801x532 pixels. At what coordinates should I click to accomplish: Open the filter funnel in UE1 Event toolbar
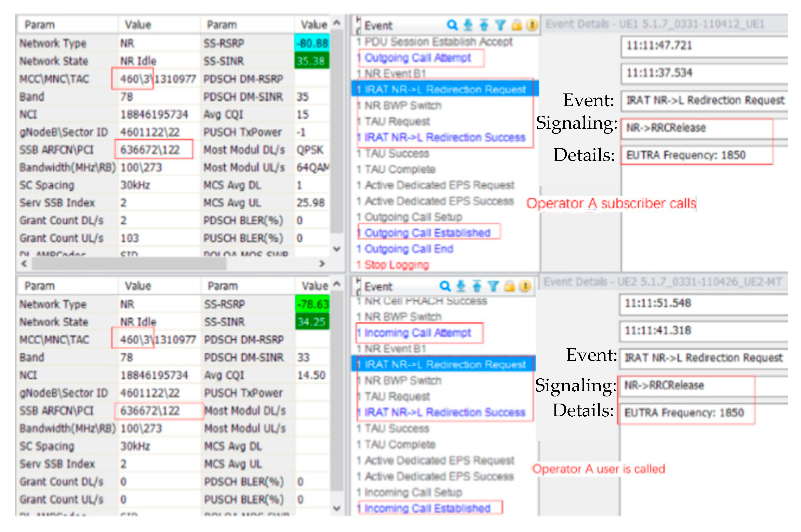click(x=500, y=25)
